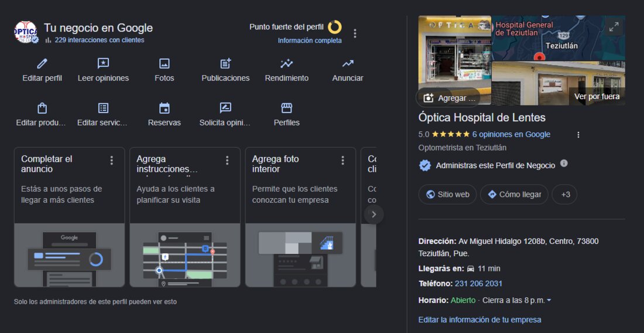Screen dimensions: 644x333
Task: Open Anunciar trending arrow icon
Action: click(x=348, y=64)
